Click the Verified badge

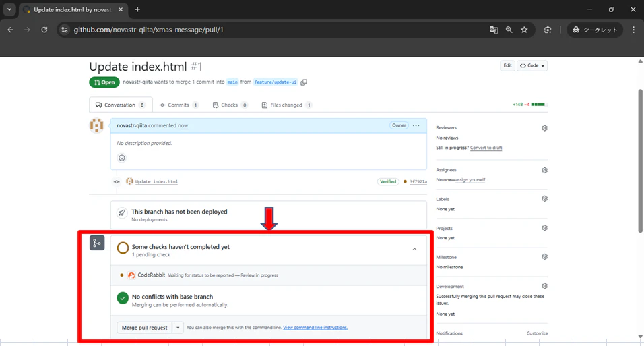tap(388, 182)
